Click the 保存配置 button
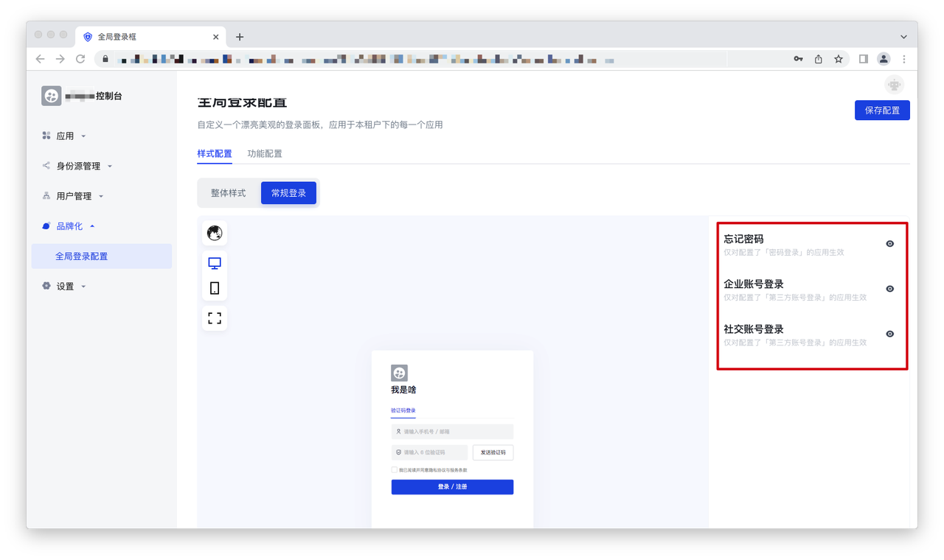The height and width of the screenshot is (560, 944). (882, 111)
